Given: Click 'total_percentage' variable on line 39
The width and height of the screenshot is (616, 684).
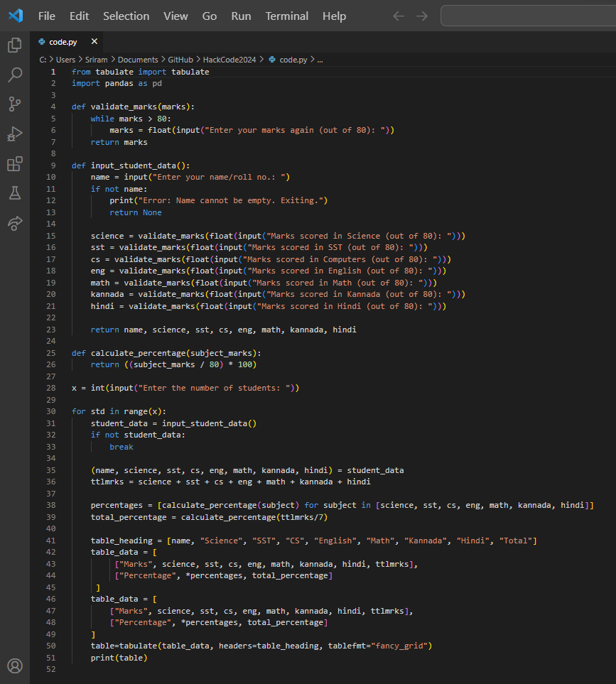Looking at the screenshot, I should tap(129, 517).
